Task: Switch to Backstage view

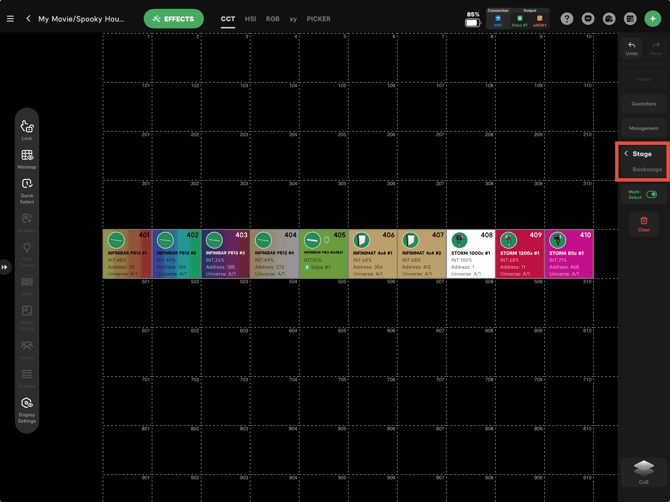Action: [x=647, y=170]
